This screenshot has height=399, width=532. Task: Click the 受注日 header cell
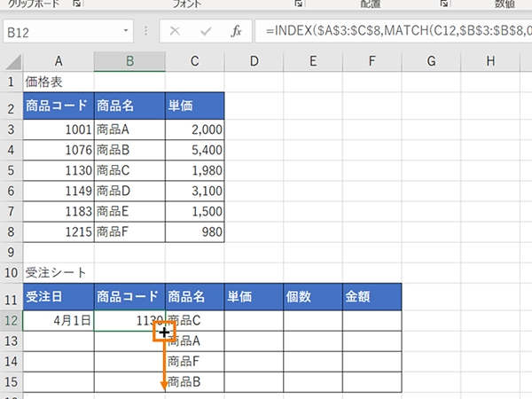tap(59, 297)
